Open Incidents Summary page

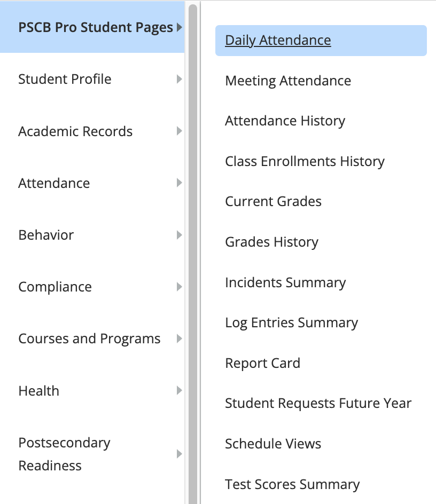coord(285,283)
